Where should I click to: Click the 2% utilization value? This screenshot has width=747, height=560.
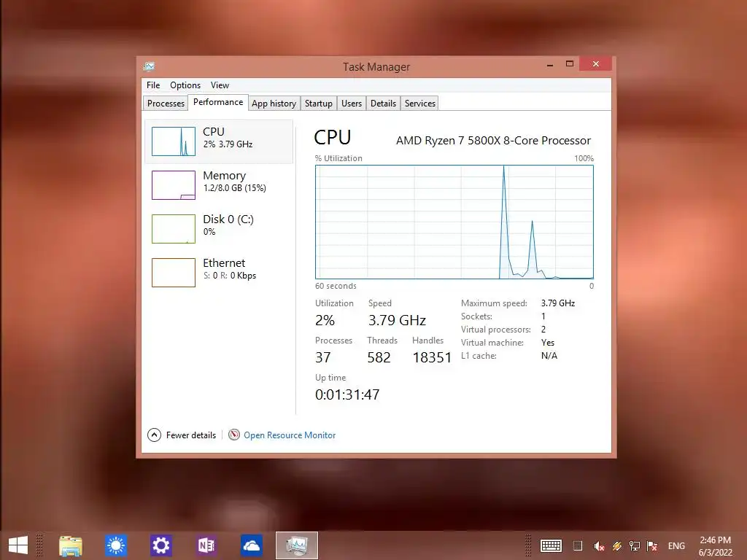[325, 321]
